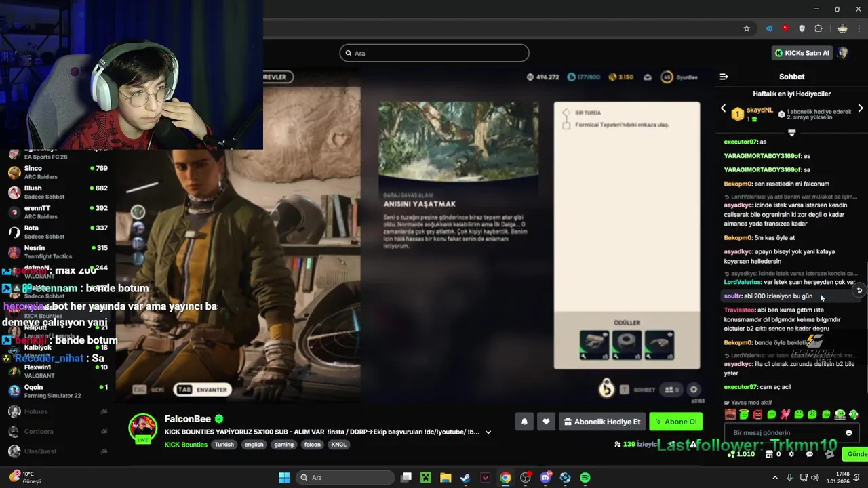Image resolution: width=868 pixels, height=488 pixels.
Task: Click the Abone Ol subscribe button
Action: 675,422
